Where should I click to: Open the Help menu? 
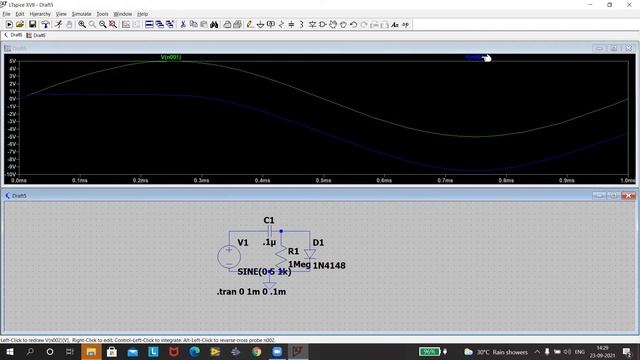[142, 14]
